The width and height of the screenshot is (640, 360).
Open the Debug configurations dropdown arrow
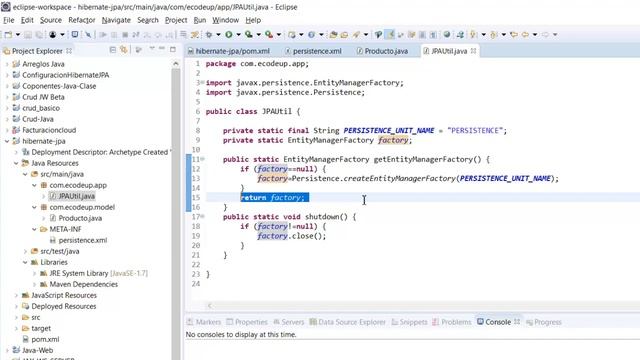coord(218,35)
